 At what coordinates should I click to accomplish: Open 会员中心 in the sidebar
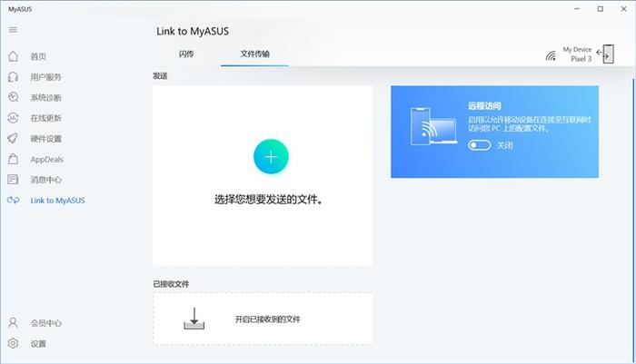pos(45,323)
